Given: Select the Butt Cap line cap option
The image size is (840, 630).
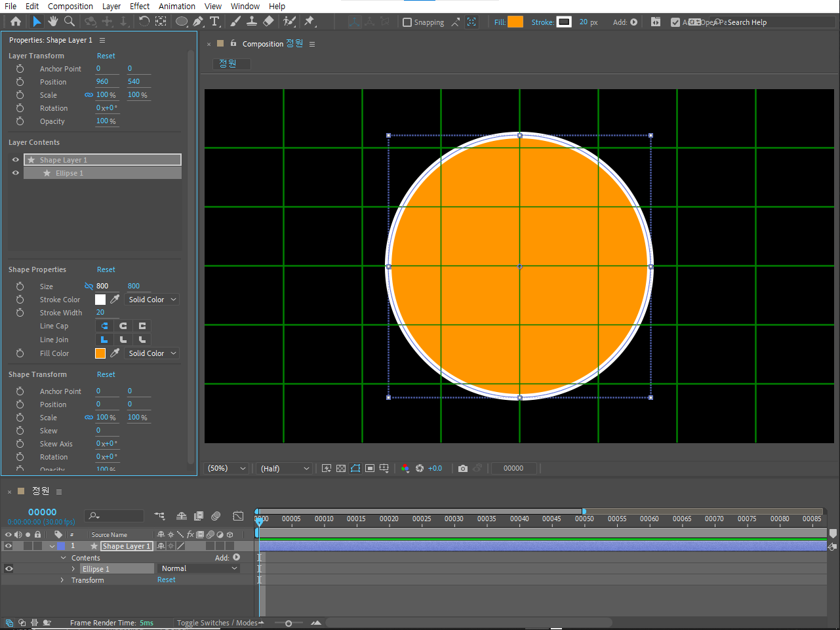Looking at the screenshot, I should (104, 326).
